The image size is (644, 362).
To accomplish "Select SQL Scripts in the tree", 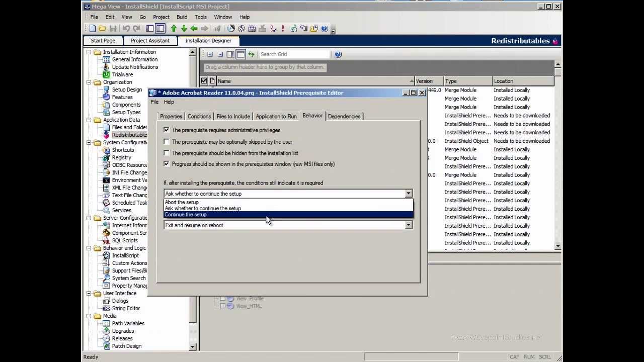I will point(125,240).
